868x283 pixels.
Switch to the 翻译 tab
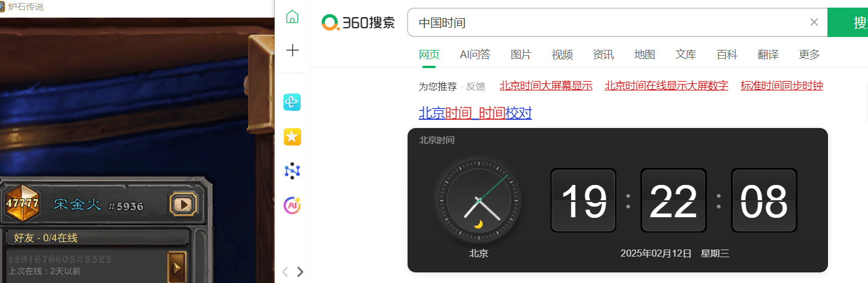pyautogui.click(x=768, y=55)
